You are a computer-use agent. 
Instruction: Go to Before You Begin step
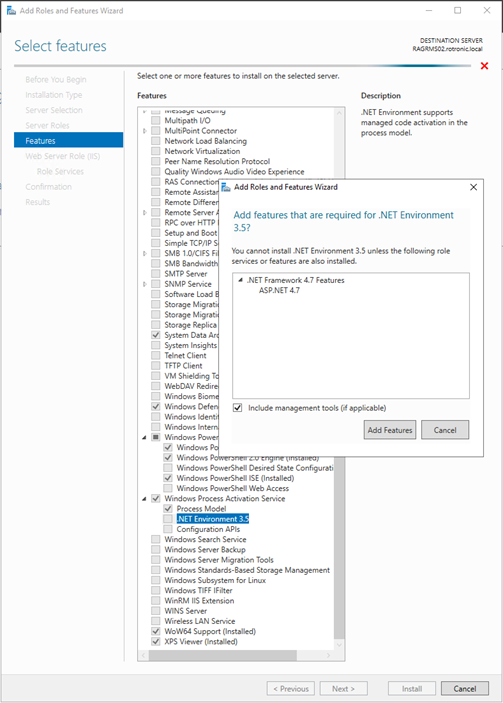tap(56, 79)
